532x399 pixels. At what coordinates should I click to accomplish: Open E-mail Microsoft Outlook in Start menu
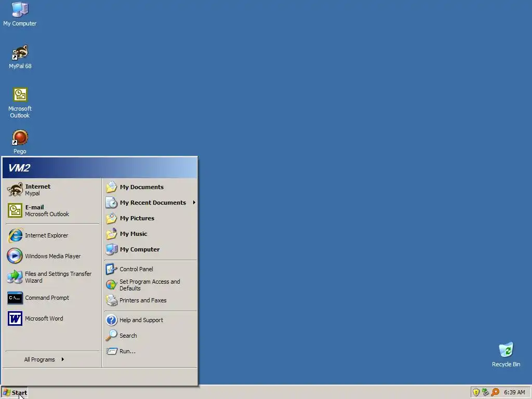click(52, 210)
